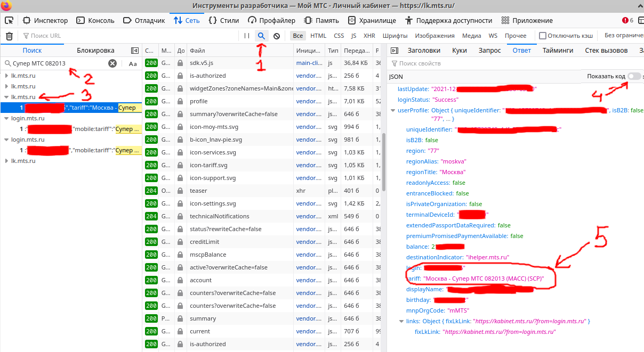The width and height of the screenshot is (644, 352).
Task: Select the profile request row
Action: [262, 101]
